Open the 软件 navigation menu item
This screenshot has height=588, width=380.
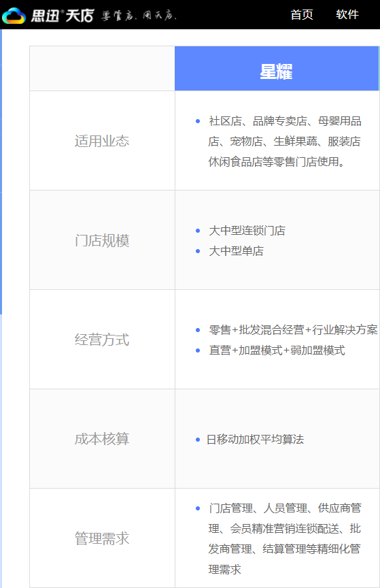coord(347,14)
